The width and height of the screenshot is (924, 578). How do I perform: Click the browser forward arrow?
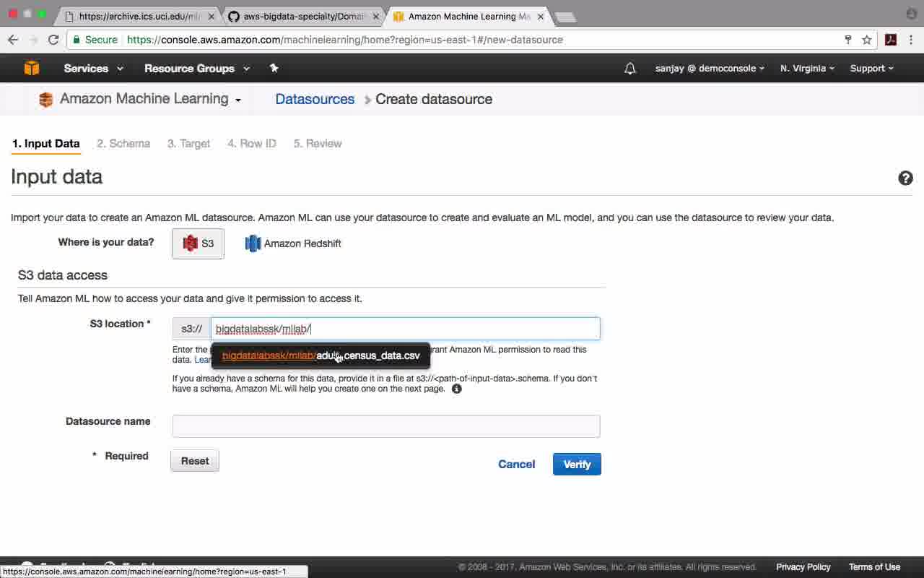33,40
